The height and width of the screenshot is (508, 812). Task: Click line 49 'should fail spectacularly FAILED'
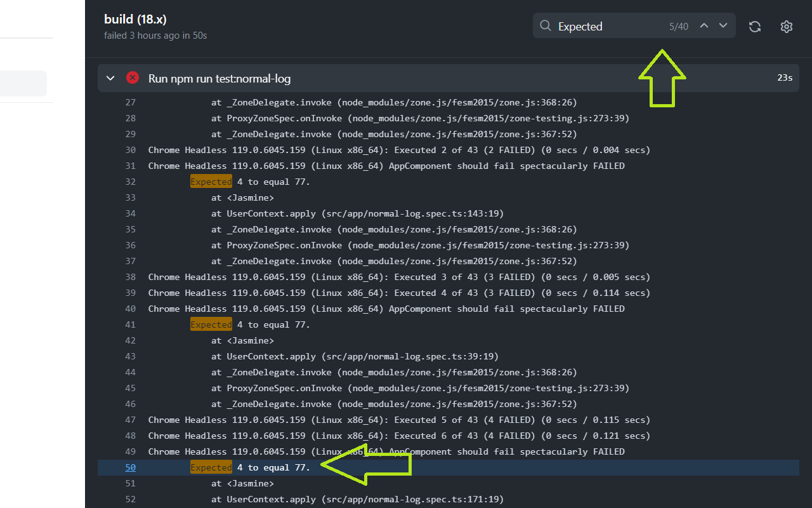click(x=386, y=451)
